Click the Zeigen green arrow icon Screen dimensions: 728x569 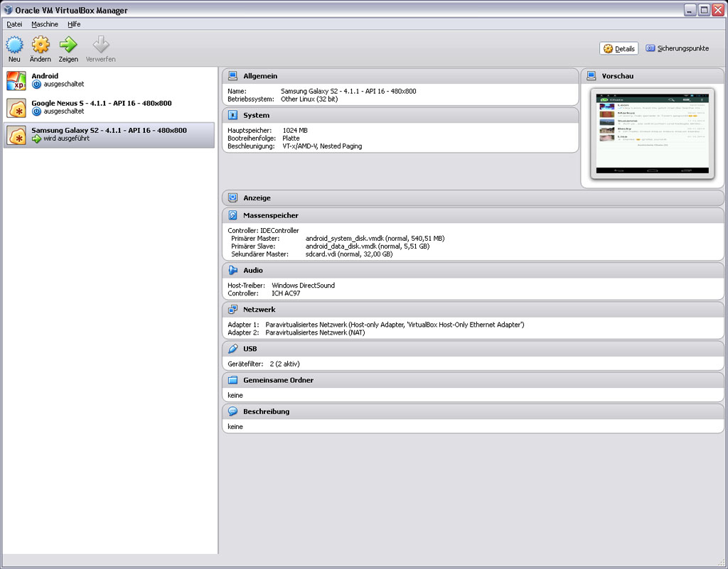coord(68,45)
